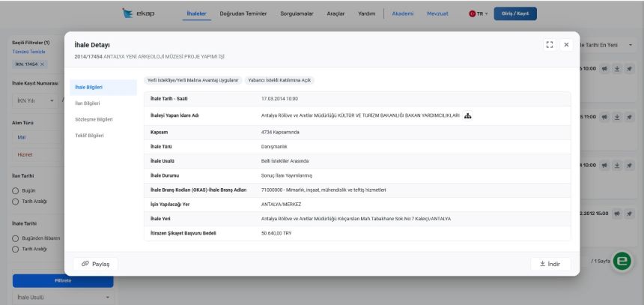This screenshot has width=644, height=305.
Task: Click the pin icon in the third result row (10:00)
Action: click(x=629, y=166)
